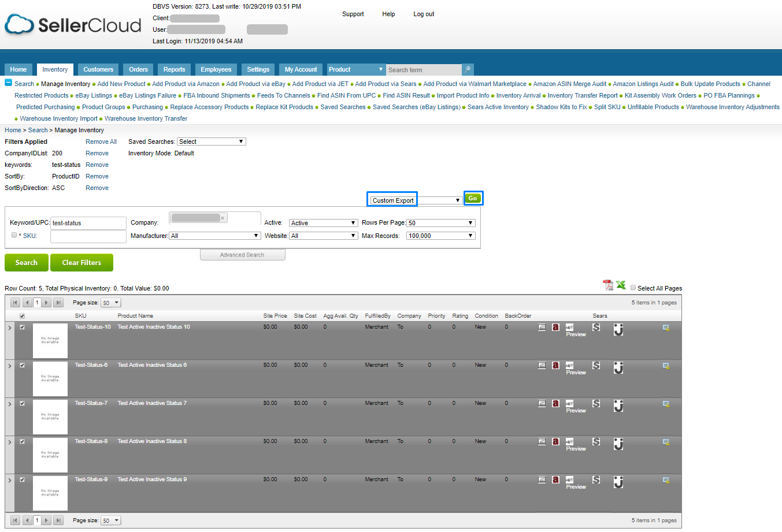Uncheck the Test-Status-7 row checkbox
Image resolution: width=782 pixels, height=532 pixels.
[23, 403]
